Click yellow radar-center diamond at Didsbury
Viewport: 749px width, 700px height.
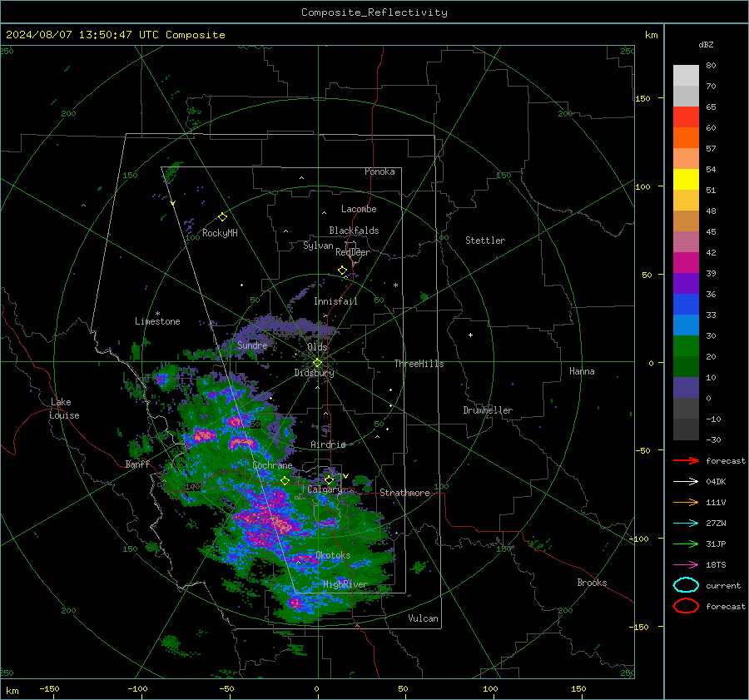(x=317, y=363)
